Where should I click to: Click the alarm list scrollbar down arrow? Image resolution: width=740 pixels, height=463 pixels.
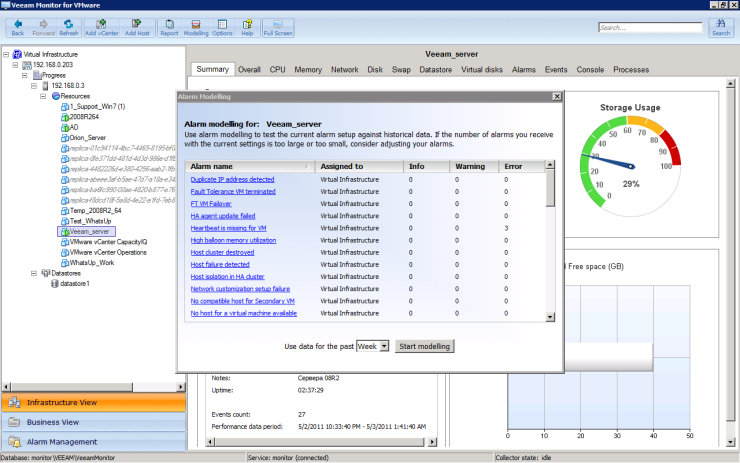550,317
